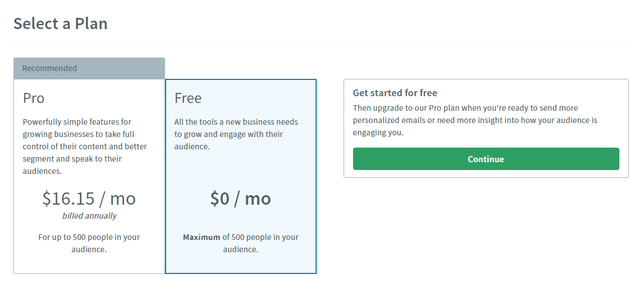Click the Free plan heading
The height and width of the screenshot is (288, 644).
point(188,98)
